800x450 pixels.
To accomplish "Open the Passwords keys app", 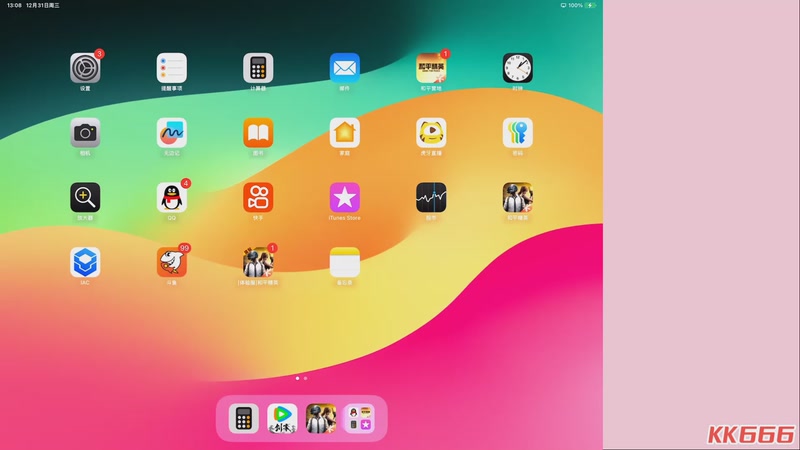I will 517,133.
